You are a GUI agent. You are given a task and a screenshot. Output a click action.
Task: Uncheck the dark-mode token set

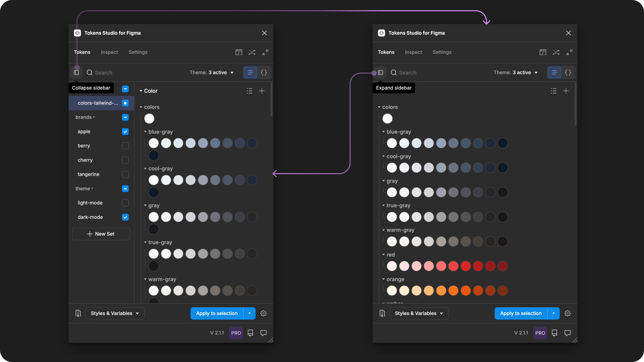tap(125, 217)
